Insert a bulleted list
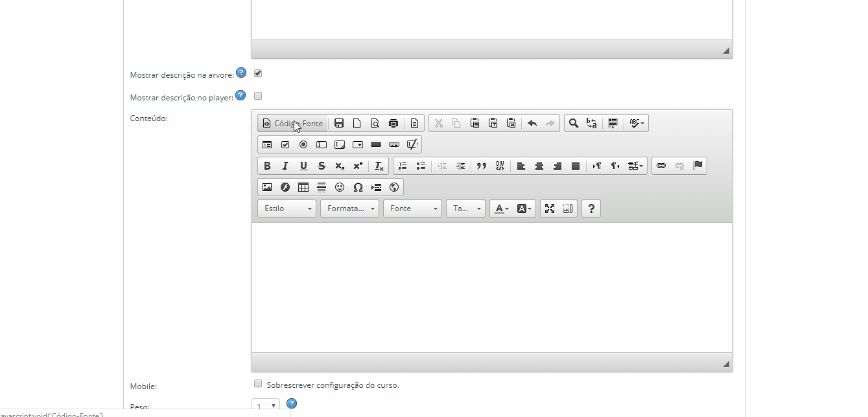The height and width of the screenshot is (417, 868). pyautogui.click(x=421, y=166)
